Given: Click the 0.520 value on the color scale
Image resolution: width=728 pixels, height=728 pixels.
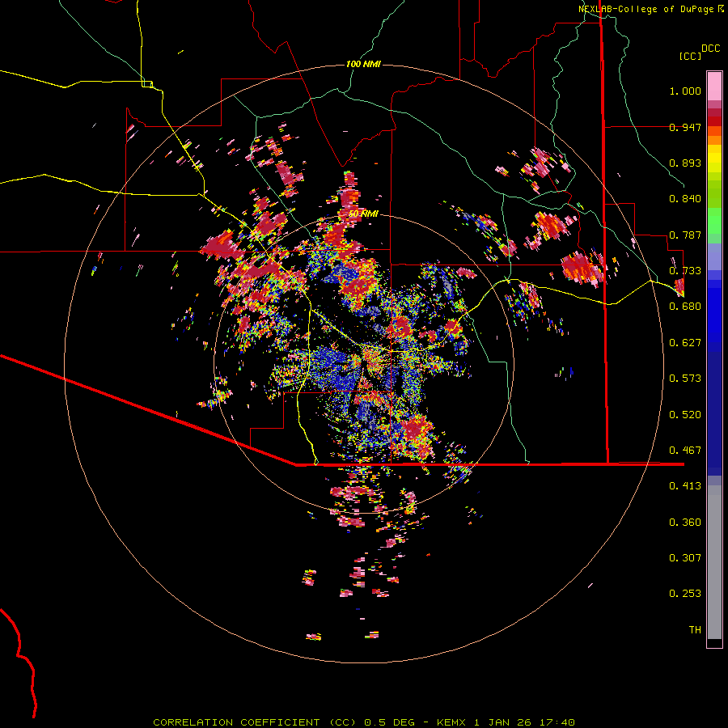Looking at the screenshot, I should [x=685, y=415].
